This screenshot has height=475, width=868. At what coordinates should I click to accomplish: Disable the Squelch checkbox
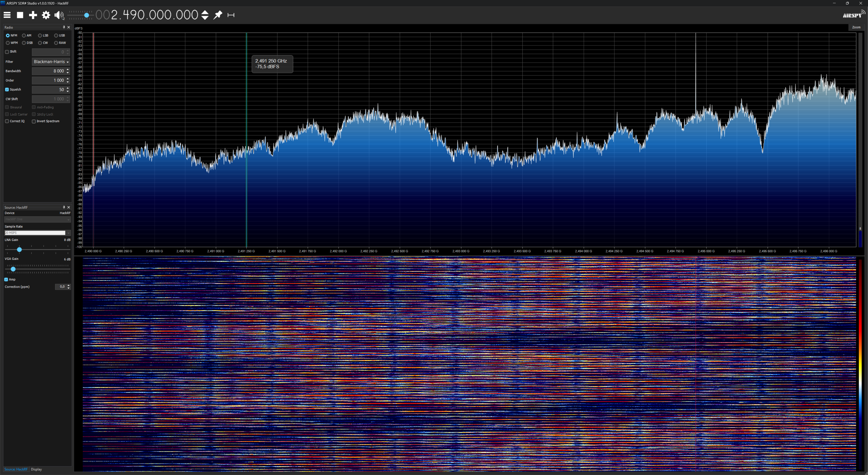(7, 90)
